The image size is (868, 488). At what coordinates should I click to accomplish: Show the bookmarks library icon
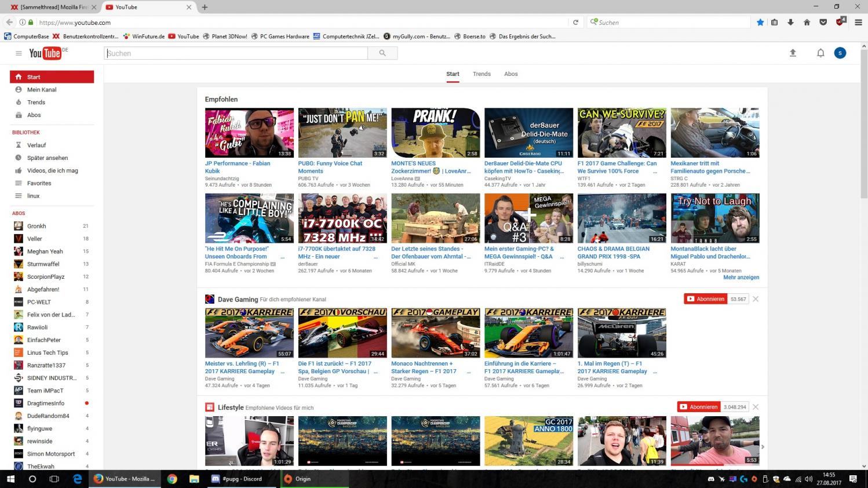[775, 23]
